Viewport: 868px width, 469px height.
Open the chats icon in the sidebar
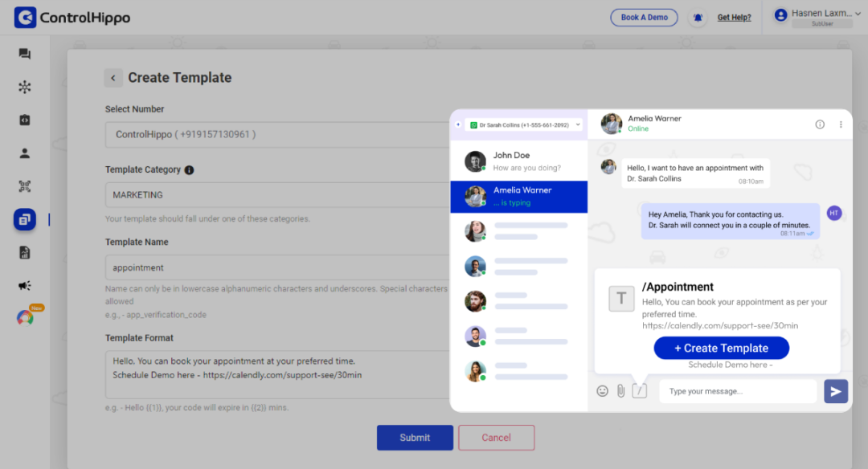24,54
